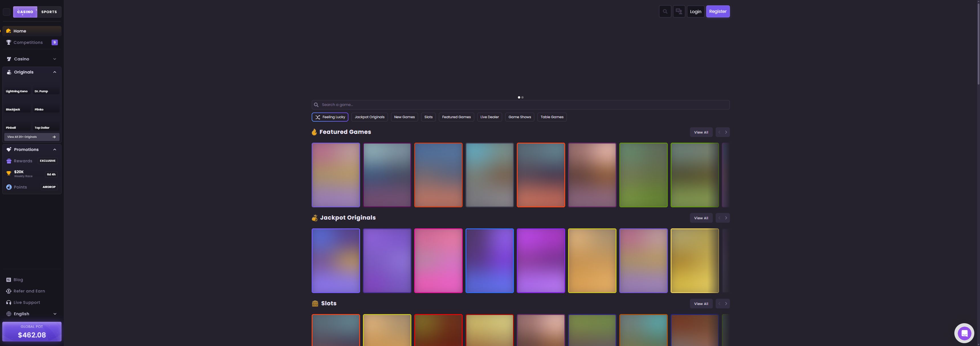Open the GLOBAL POT $462.08 banner
980x346 pixels.
(x=32, y=331)
